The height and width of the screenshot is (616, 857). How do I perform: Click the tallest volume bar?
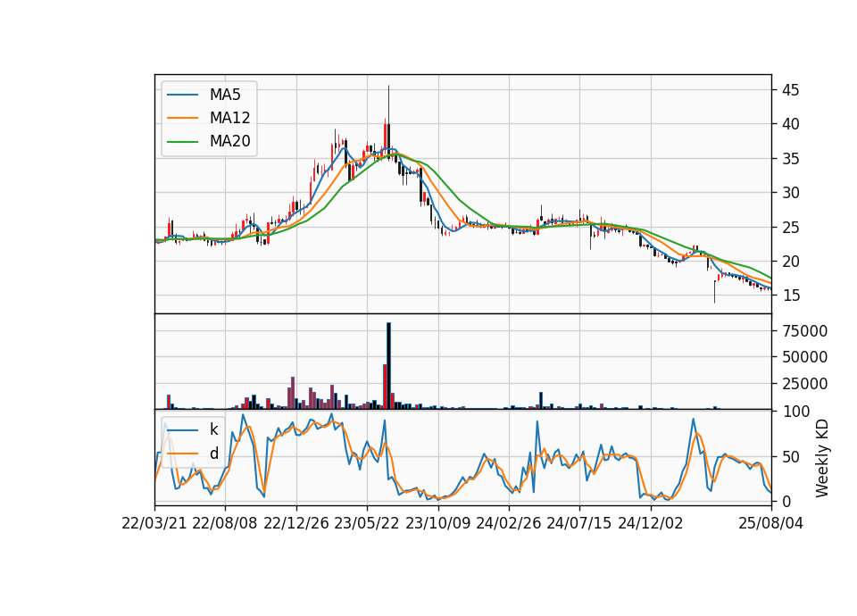pyautogui.click(x=388, y=366)
